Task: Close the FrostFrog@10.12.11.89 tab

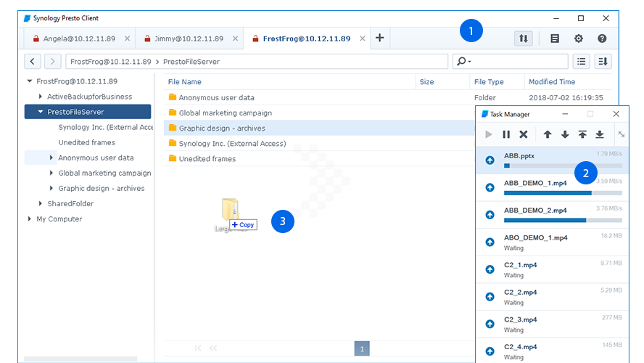Action: [x=363, y=38]
